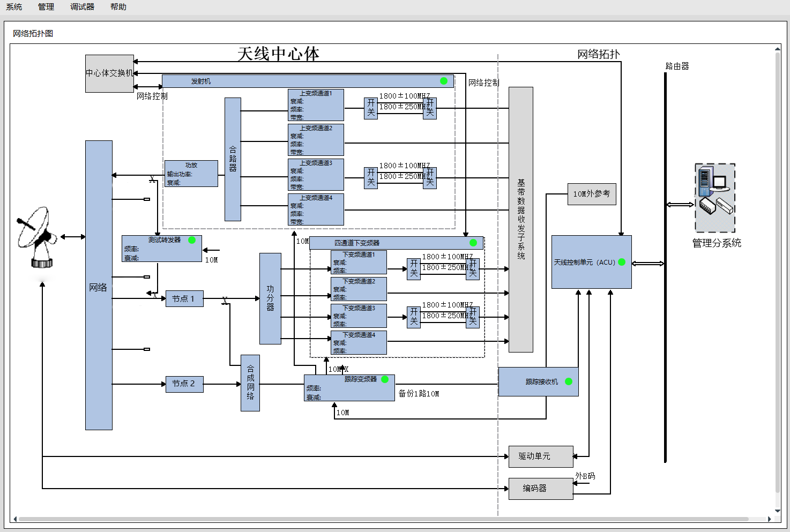Click the 网络 tall block
The width and height of the screenshot is (790, 532).
click(x=99, y=285)
